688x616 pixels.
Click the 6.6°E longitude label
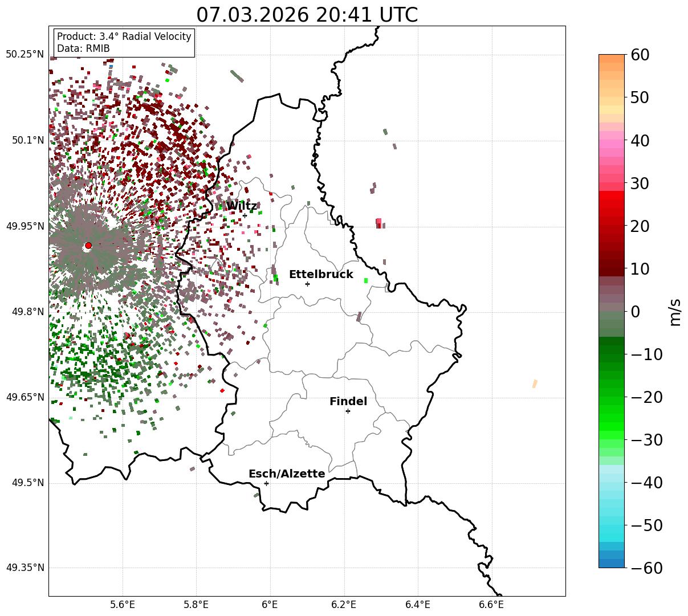[x=491, y=605]
